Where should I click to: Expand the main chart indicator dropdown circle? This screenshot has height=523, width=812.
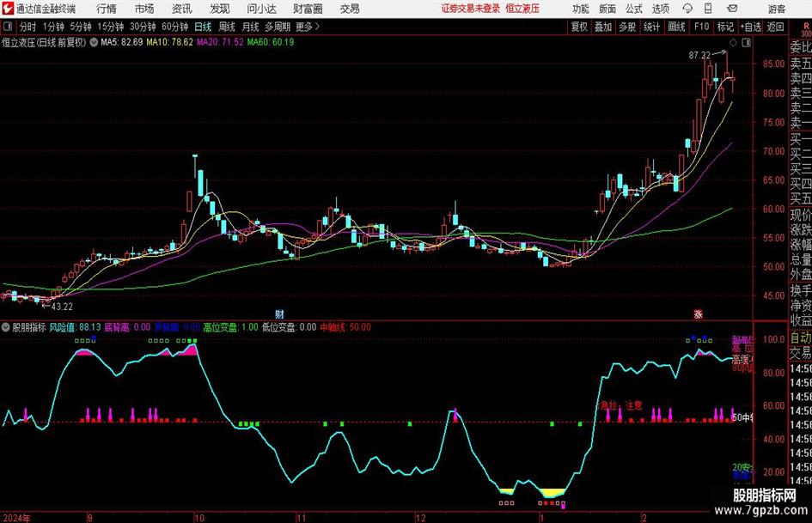(x=94, y=42)
